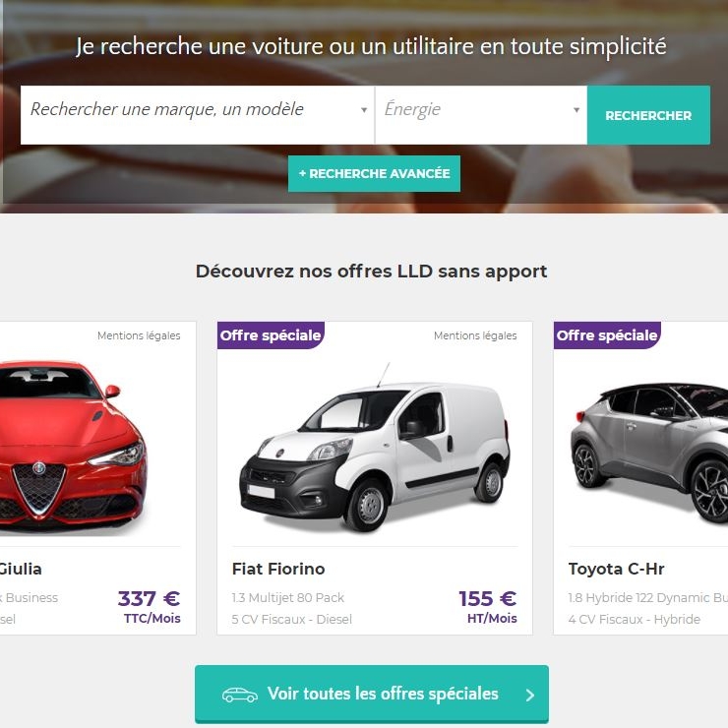The height and width of the screenshot is (728, 728).
Task: Open the Toyota C-Hr title link
Action: [616, 569]
